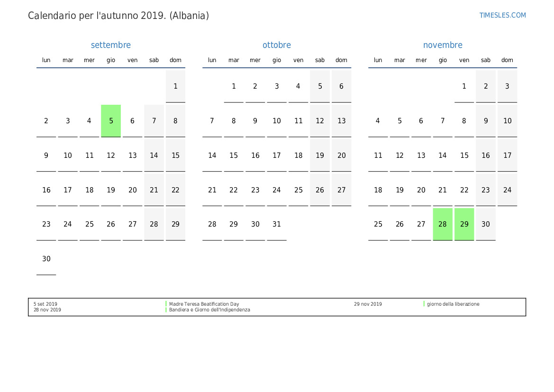Select October 31 in the calendar

click(277, 224)
